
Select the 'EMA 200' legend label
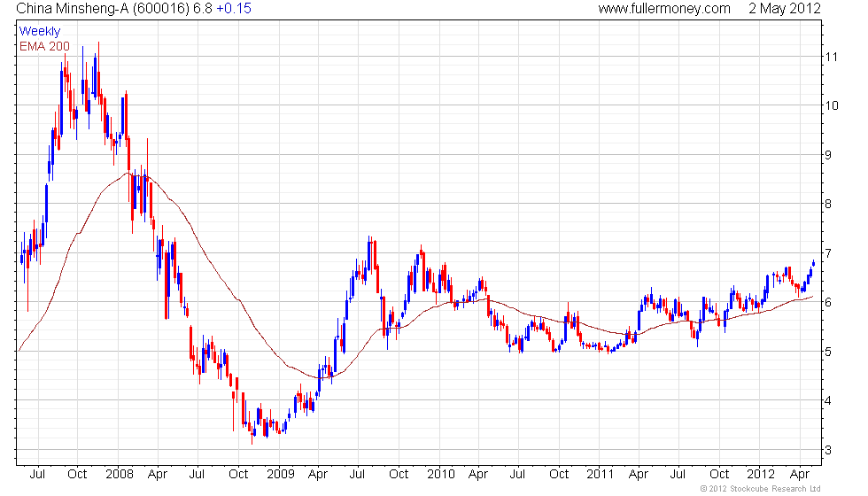click(x=44, y=46)
